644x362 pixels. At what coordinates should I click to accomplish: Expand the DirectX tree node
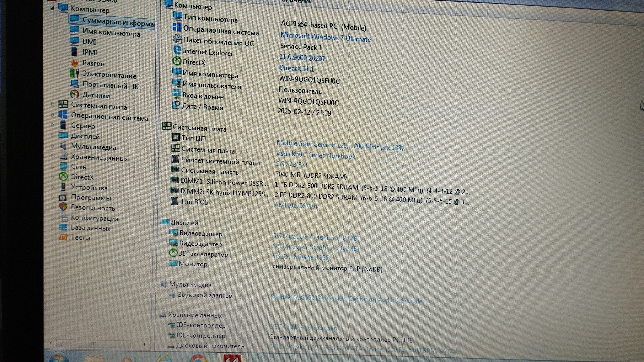[53, 177]
